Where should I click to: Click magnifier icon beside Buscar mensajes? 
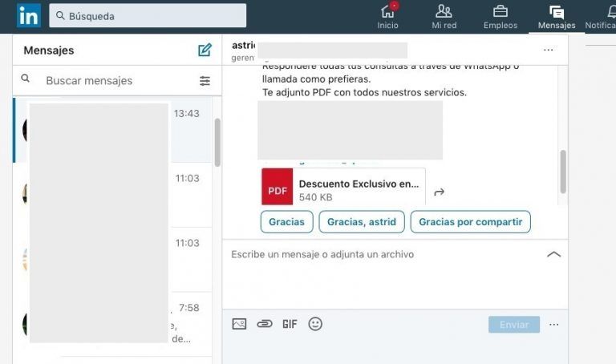[25, 78]
